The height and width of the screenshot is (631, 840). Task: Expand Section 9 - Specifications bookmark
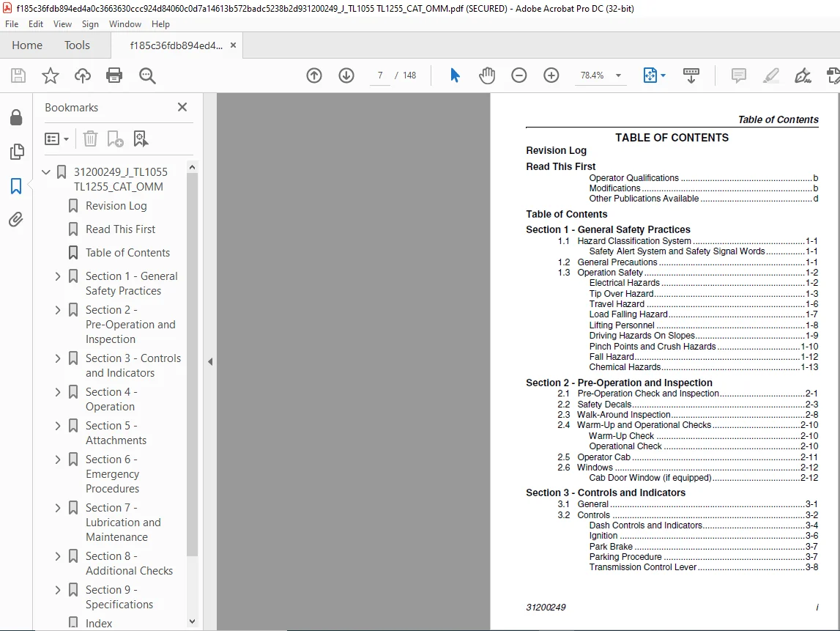[x=58, y=590]
